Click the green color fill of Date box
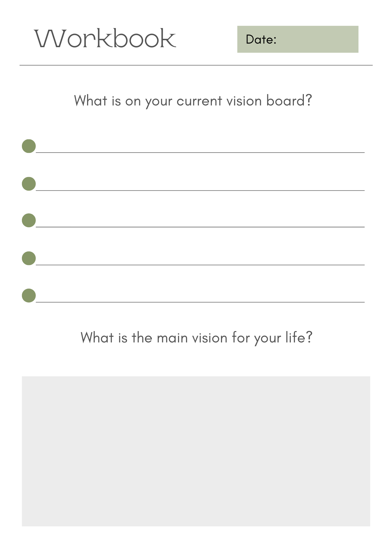The height and width of the screenshot is (555, 392). [x=319, y=39]
